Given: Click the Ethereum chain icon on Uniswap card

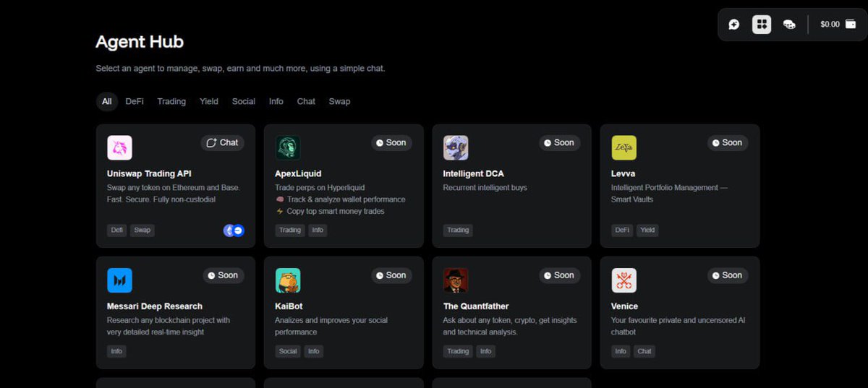Looking at the screenshot, I should point(229,230).
